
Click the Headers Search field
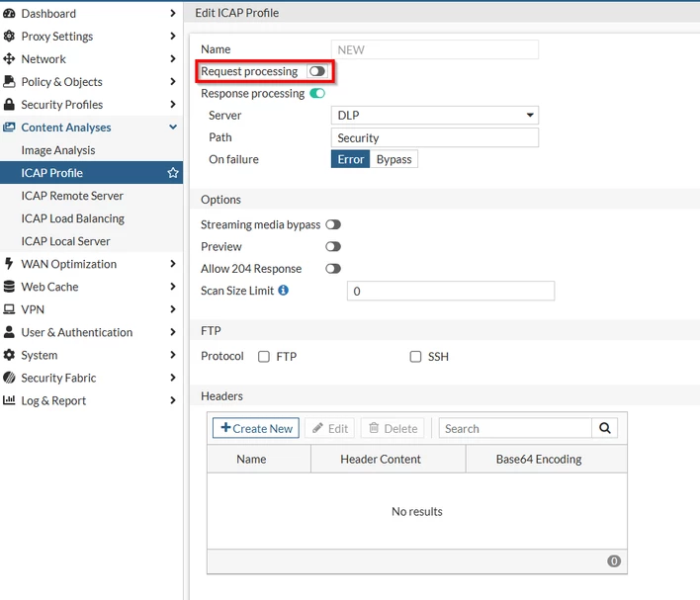[x=515, y=428]
